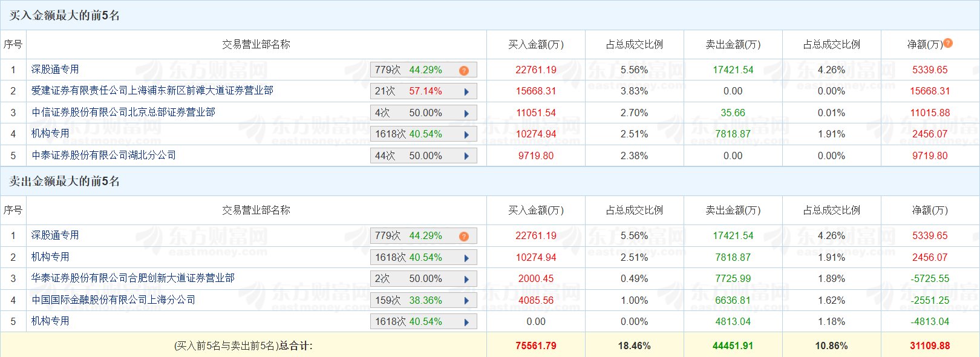The image size is (980, 357).
Task: Click orange question icon in sell table's 深股通专用 row
Action: 464,237
